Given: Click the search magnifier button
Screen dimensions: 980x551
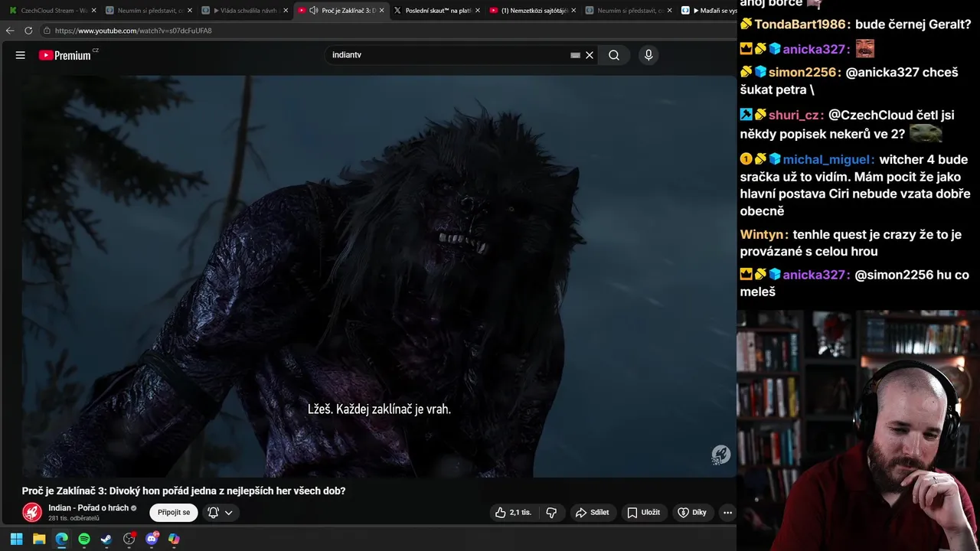Looking at the screenshot, I should click(614, 55).
